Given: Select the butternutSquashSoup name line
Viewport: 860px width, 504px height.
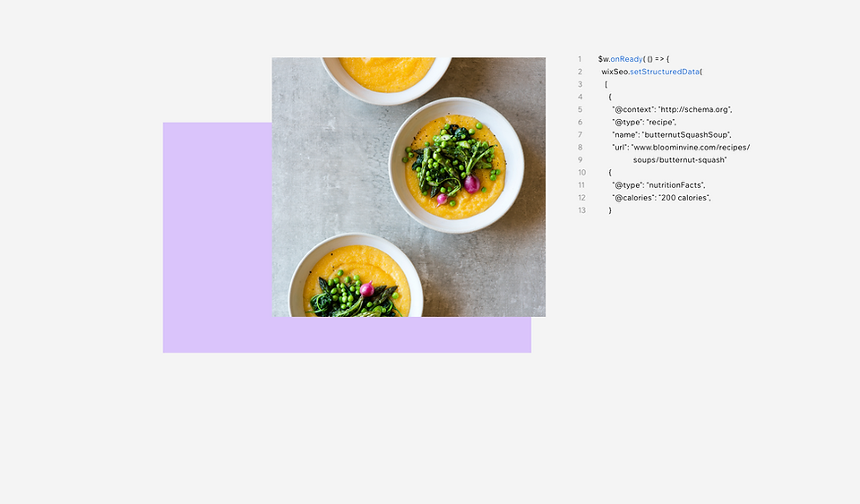Looking at the screenshot, I should (x=672, y=135).
